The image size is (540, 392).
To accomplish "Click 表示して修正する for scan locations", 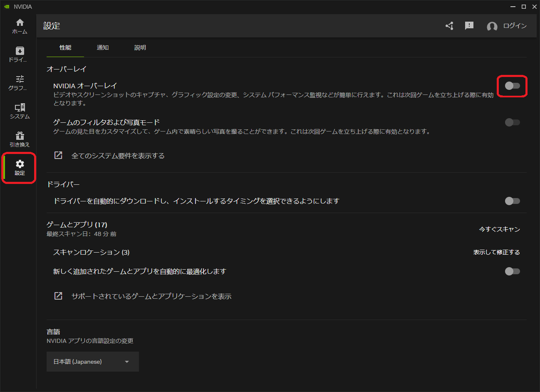I will click(x=496, y=252).
